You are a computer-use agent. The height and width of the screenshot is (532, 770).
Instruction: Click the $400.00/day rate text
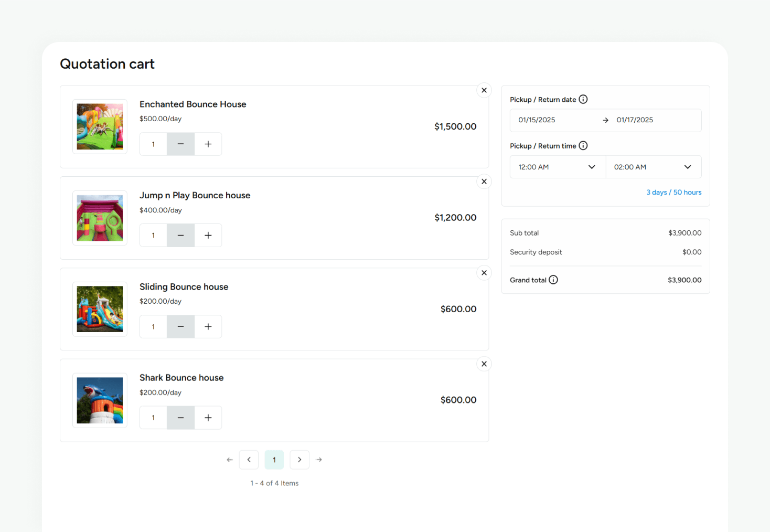coord(161,210)
